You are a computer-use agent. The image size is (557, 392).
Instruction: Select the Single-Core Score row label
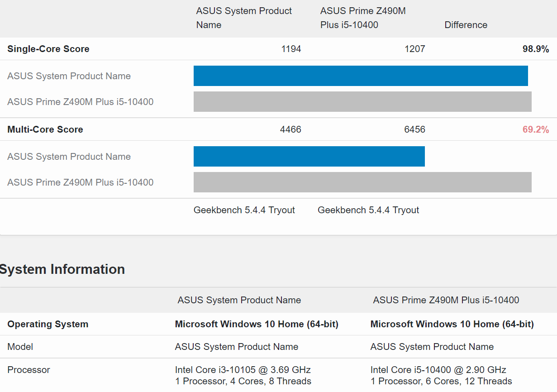pyautogui.click(x=48, y=49)
